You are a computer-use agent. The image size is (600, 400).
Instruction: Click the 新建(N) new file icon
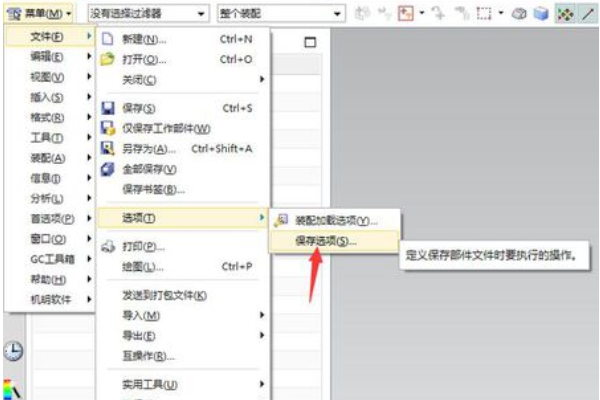coord(108,39)
